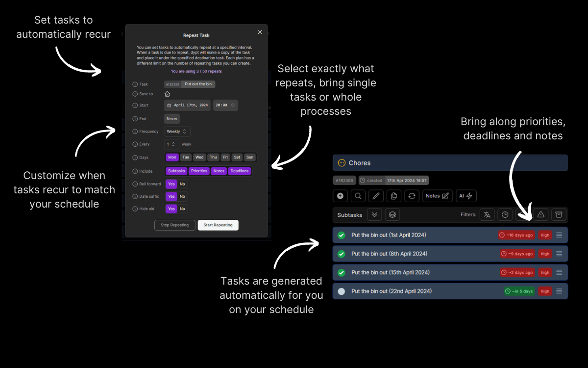588x368 pixels.
Task: Click the info icon beside End
Action: pos(135,119)
